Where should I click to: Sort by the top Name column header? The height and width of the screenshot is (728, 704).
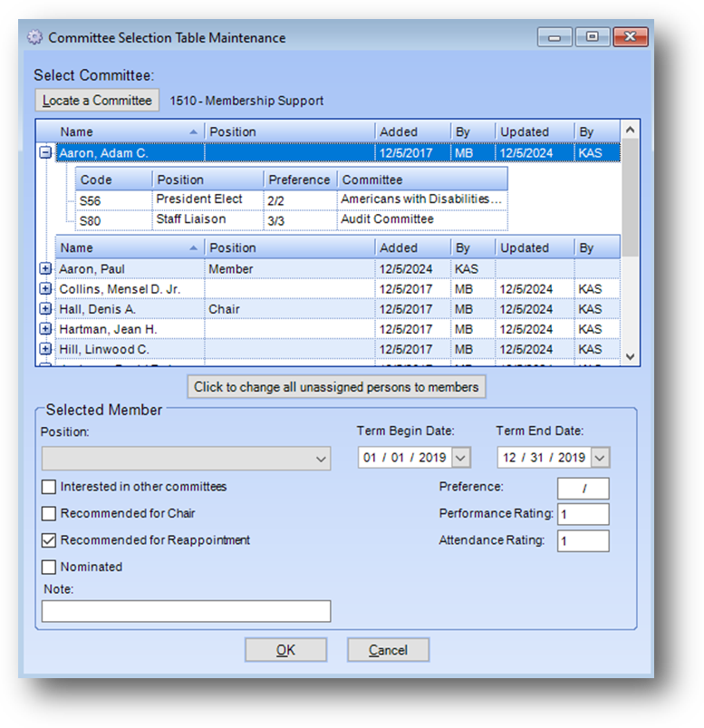130,131
